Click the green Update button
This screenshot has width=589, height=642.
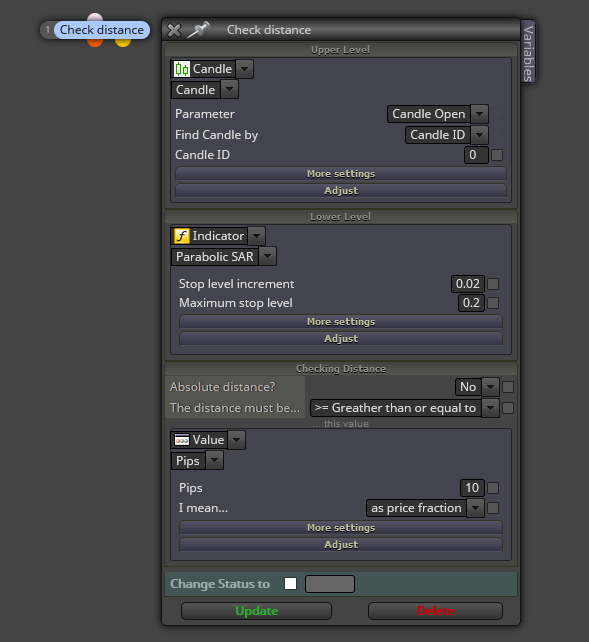257,611
